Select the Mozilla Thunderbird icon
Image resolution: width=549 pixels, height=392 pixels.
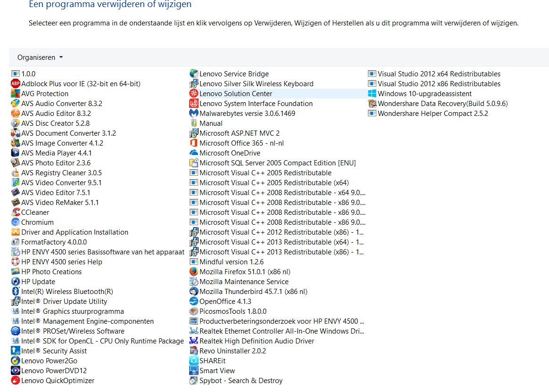click(194, 291)
